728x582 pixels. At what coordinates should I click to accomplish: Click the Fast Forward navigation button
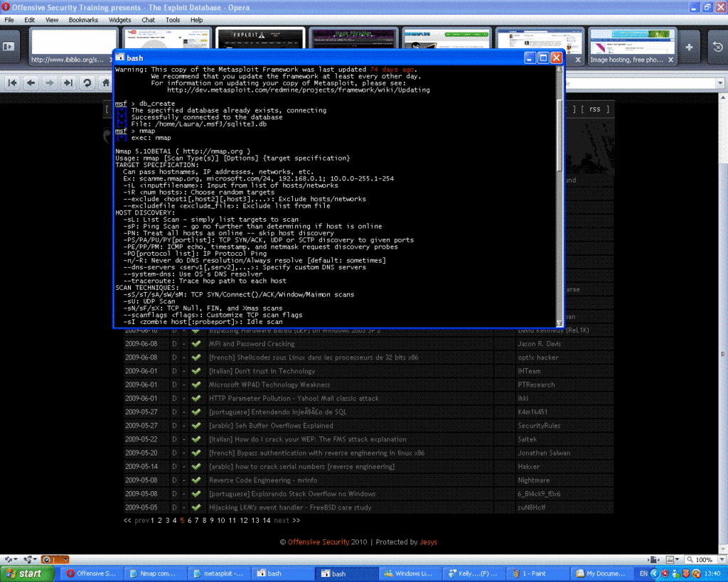tap(68, 83)
